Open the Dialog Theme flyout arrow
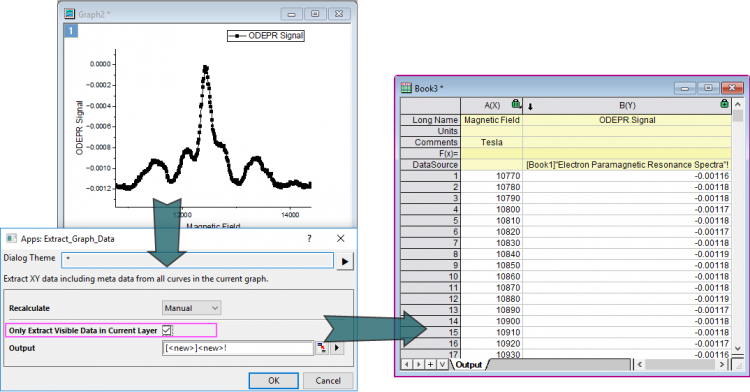The width and height of the screenshot is (750, 392). [x=345, y=261]
